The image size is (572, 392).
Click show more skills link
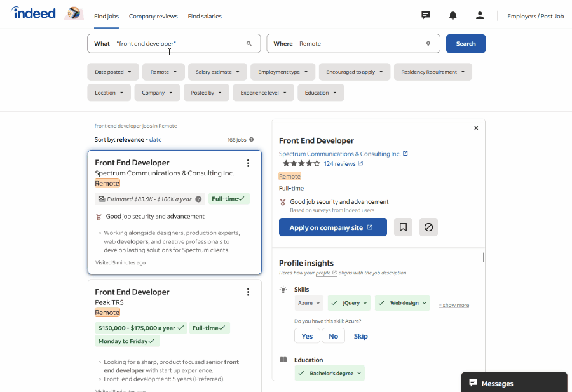tap(454, 305)
